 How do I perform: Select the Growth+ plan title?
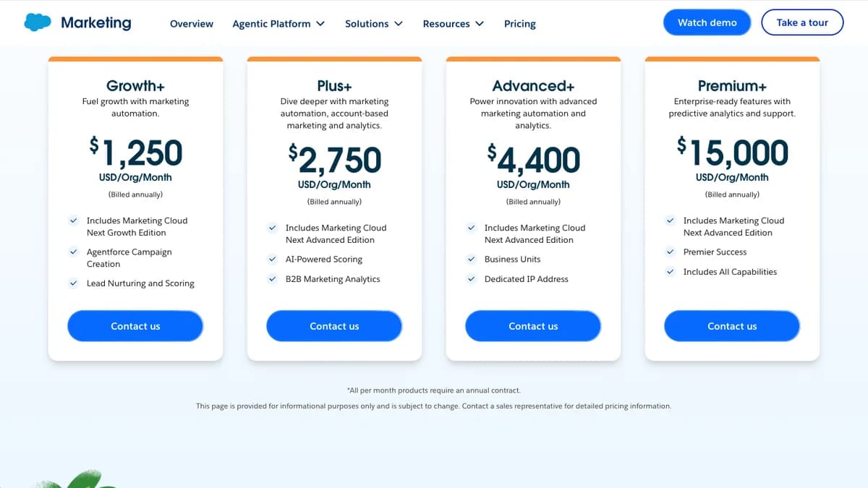click(135, 86)
